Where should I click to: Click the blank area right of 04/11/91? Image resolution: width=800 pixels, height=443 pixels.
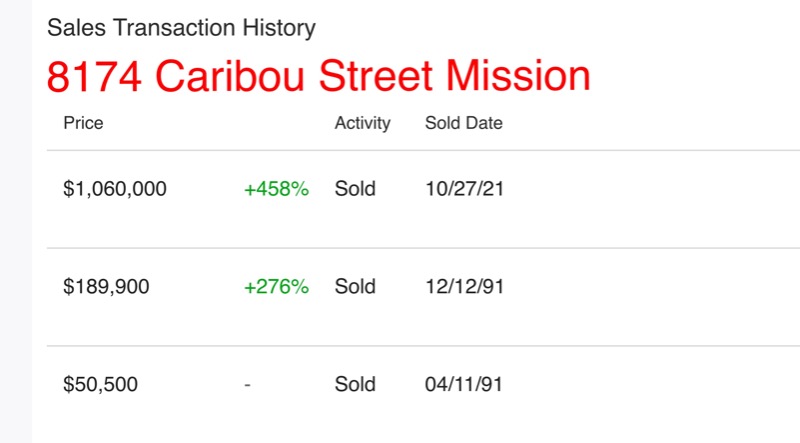pyautogui.click(x=650, y=385)
